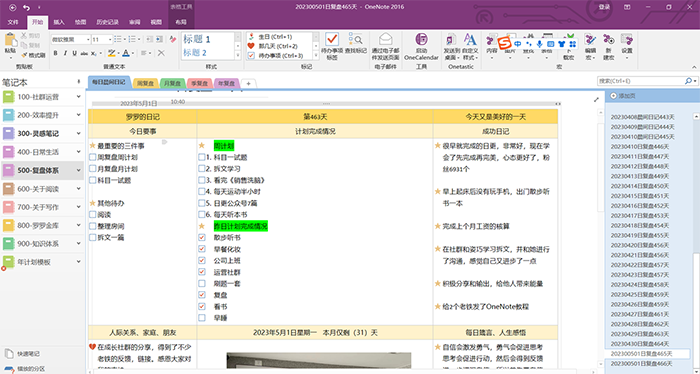Apply the 标题 1 style
Image resolution: width=700 pixels, height=374 pixels.
[196, 39]
